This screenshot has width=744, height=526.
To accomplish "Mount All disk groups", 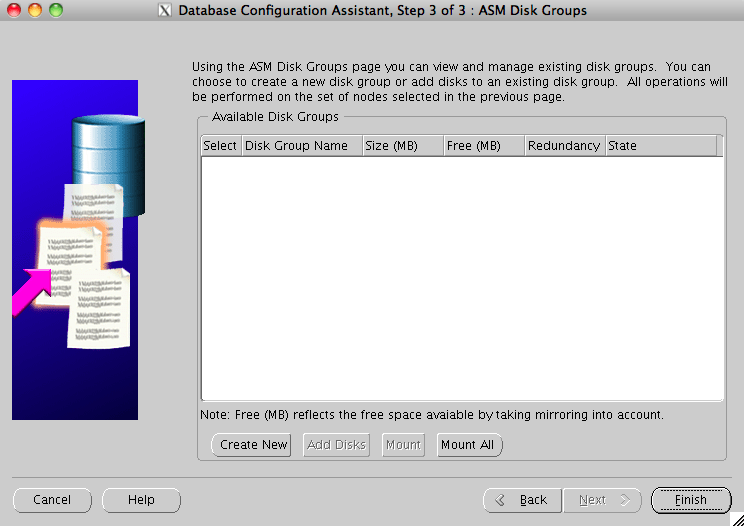I will click(x=469, y=445).
